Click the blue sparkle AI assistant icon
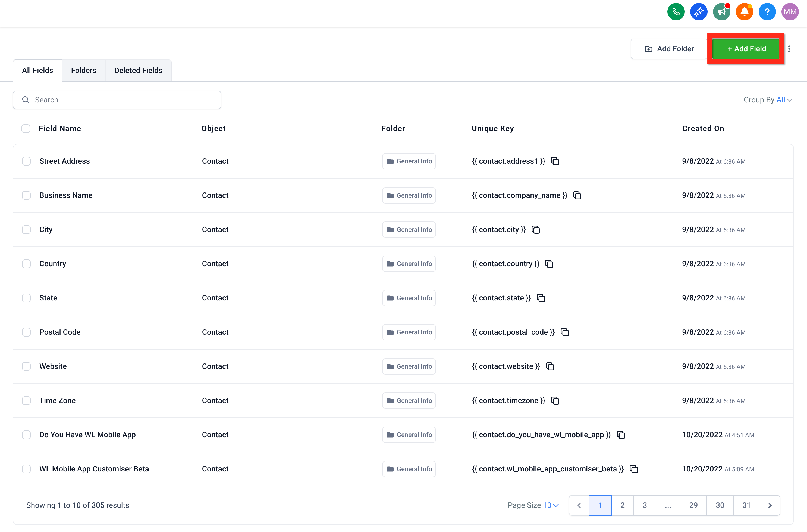807x532 pixels. click(x=698, y=12)
